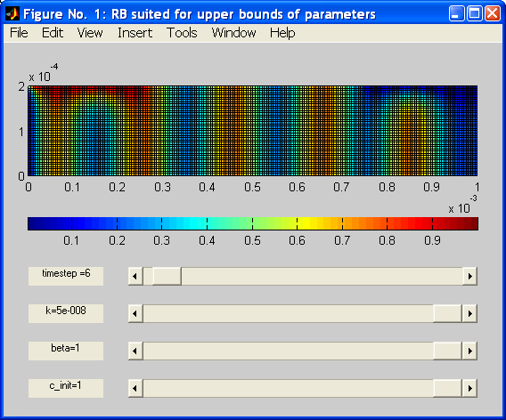Click right arrow of k slider
506x420 pixels.
pyautogui.click(x=469, y=313)
